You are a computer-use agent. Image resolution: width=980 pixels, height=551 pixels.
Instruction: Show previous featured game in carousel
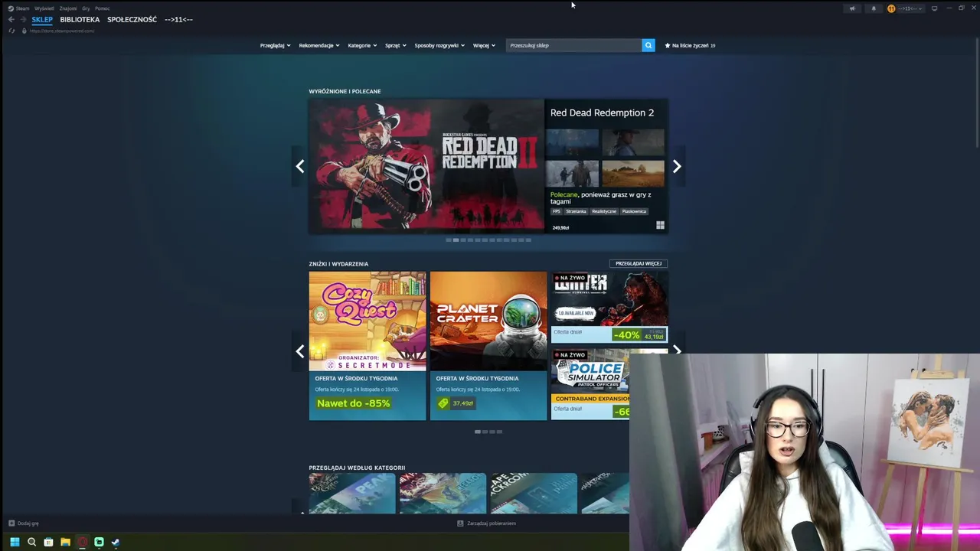click(x=300, y=166)
